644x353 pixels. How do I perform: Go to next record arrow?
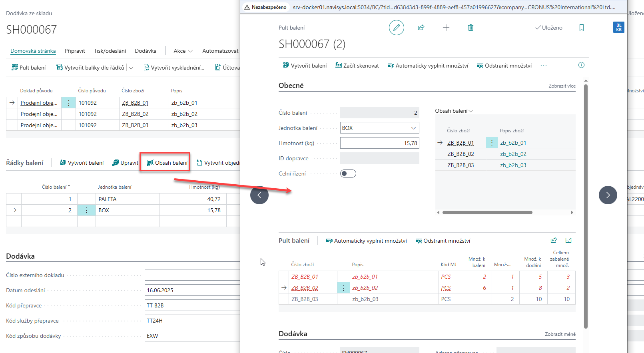(608, 195)
